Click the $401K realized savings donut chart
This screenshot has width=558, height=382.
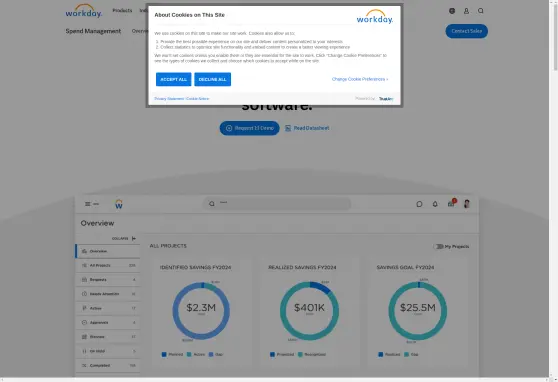[309, 311]
